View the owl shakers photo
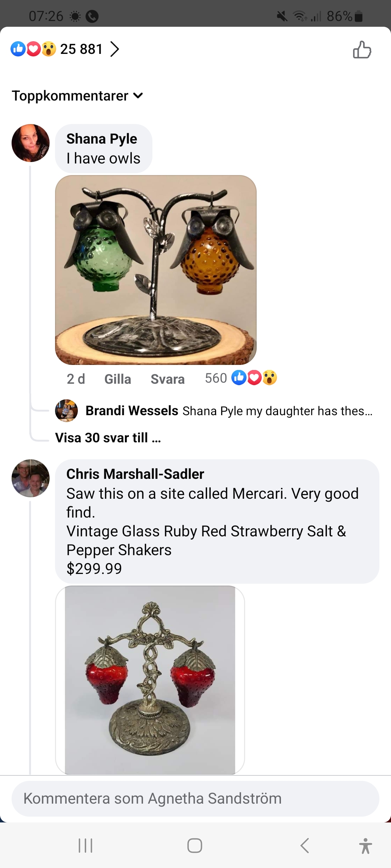The width and height of the screenshot is (391, 868). (x=156, y=270)
